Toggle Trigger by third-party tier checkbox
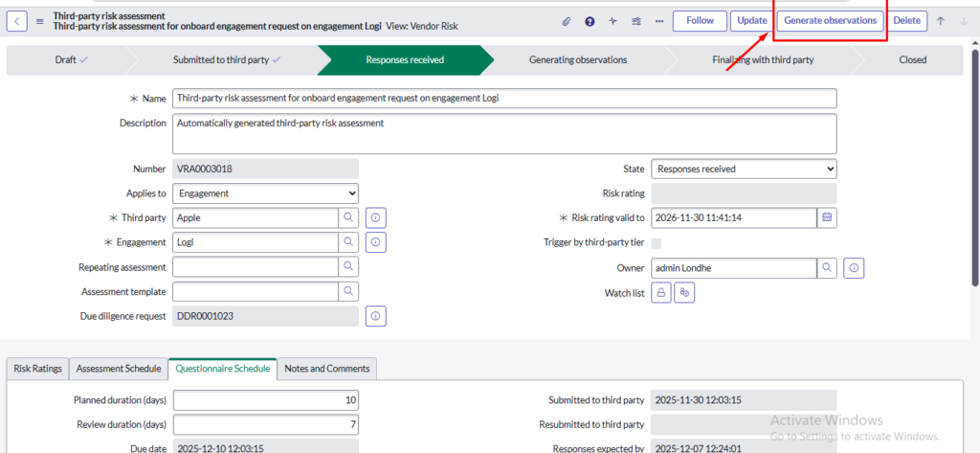The width and height of the screenshot is (980, 453). (657, 243)
